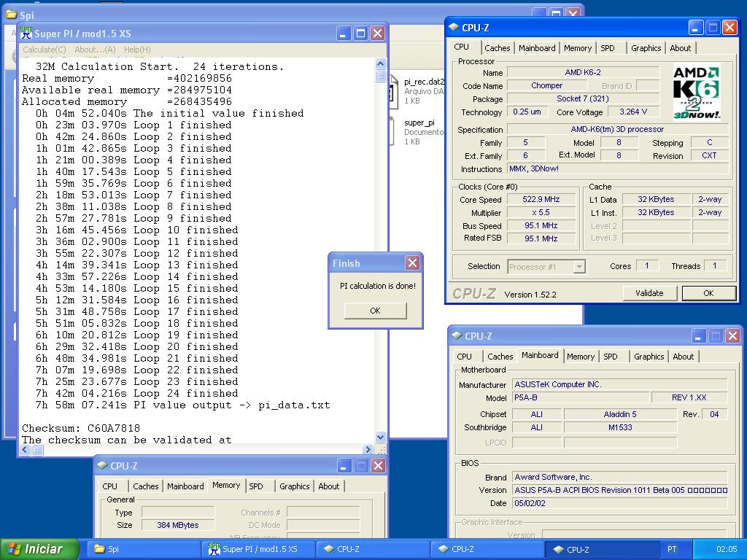Click the Mainboard CPU-Z window title icon

(457, 335)
